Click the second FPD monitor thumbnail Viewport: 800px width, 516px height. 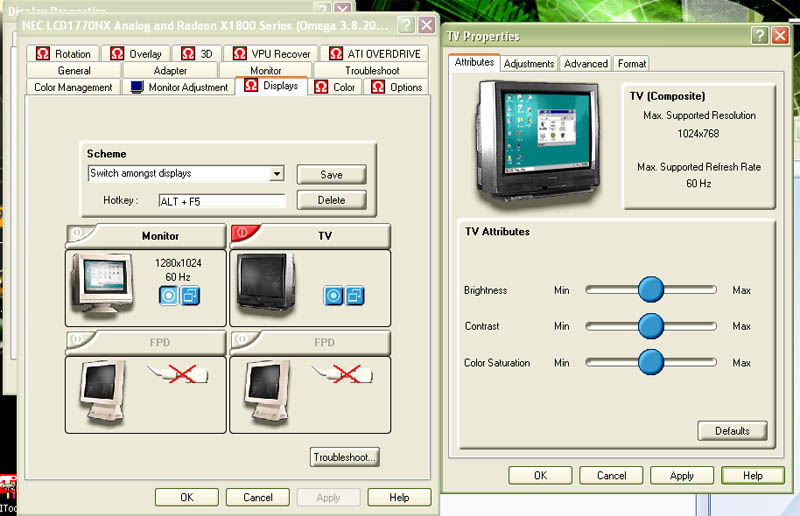(267, 391)
